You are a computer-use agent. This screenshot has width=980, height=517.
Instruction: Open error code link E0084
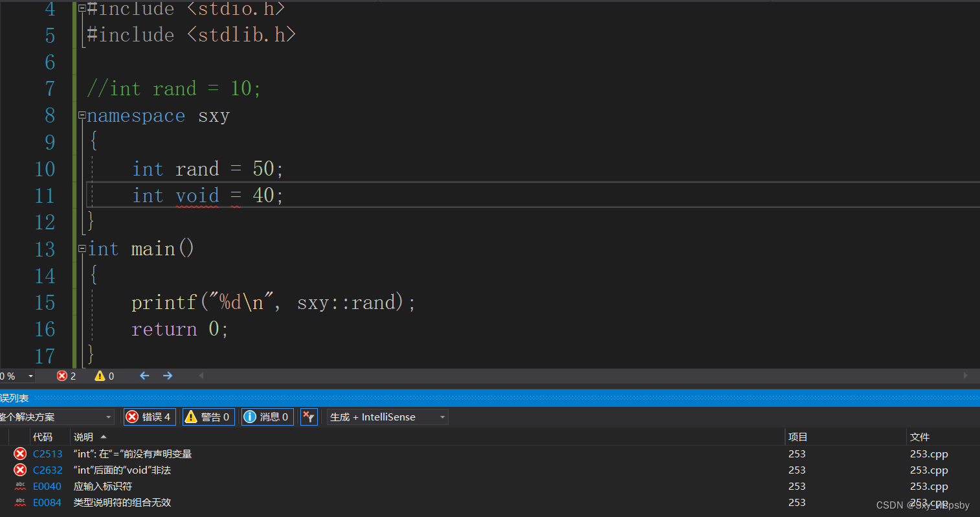47,503
